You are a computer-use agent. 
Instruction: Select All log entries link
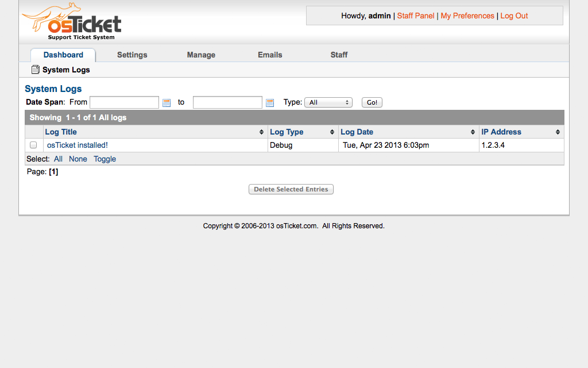[x=58, y=159]
